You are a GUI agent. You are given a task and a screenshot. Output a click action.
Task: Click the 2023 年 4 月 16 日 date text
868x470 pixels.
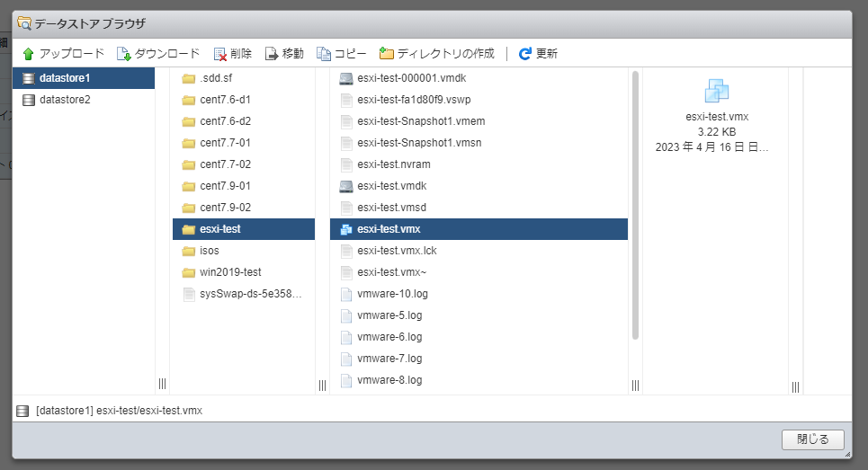click(x=711, y=147)
